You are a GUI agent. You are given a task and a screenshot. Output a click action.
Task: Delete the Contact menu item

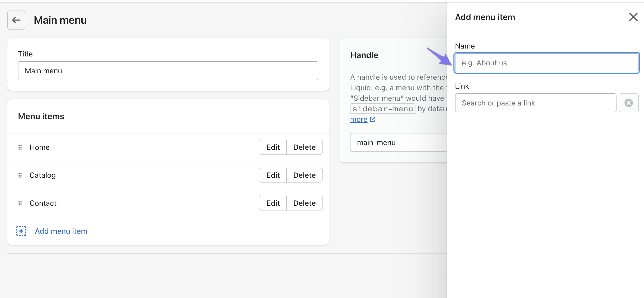pos(304,203)
